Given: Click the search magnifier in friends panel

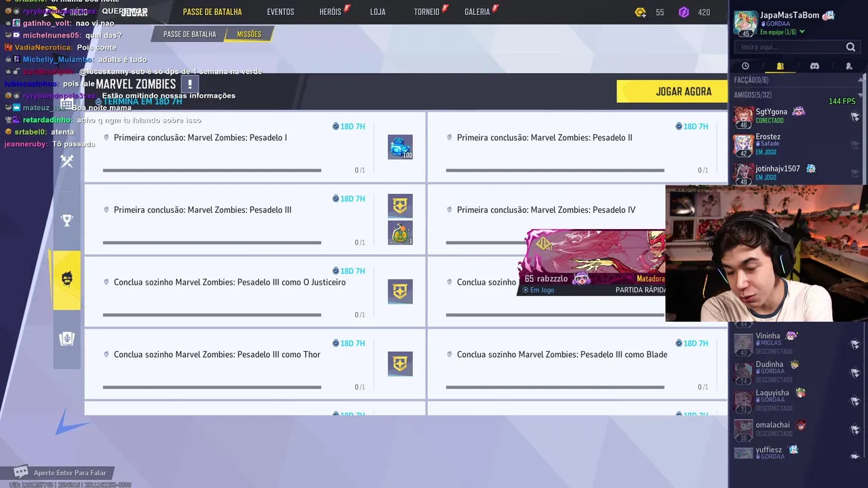Looking at the screenshot, I should (850, 47).
